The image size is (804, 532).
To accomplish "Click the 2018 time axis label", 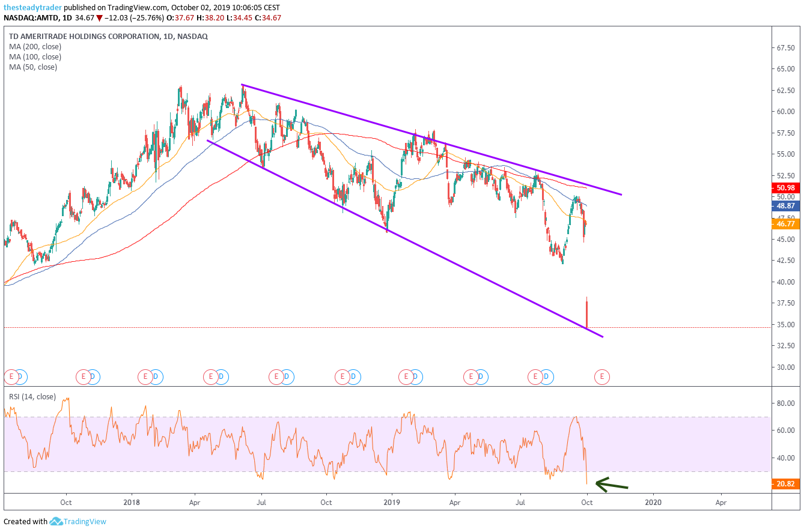I will [130, 502].
